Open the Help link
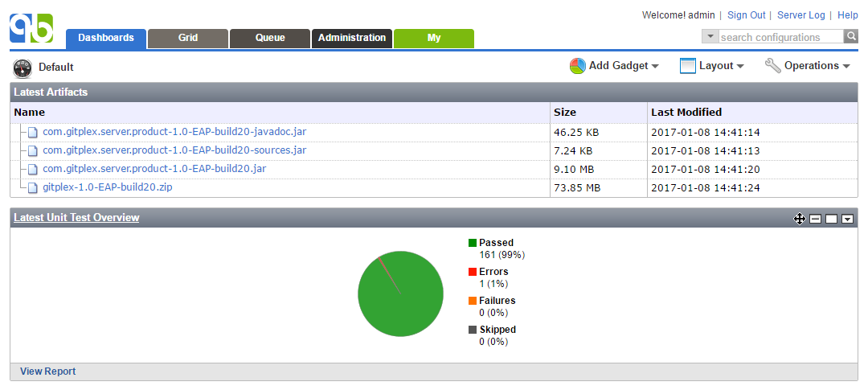 point(848,15)
